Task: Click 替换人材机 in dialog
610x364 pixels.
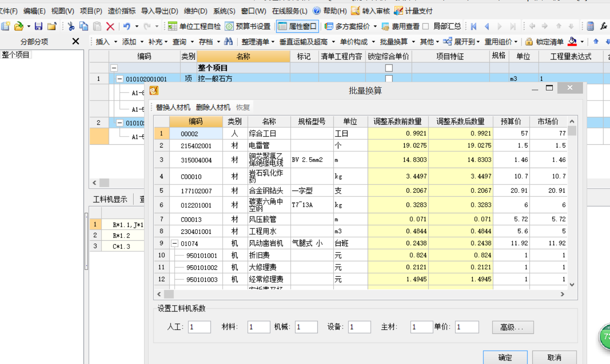Action: [173, 107]
